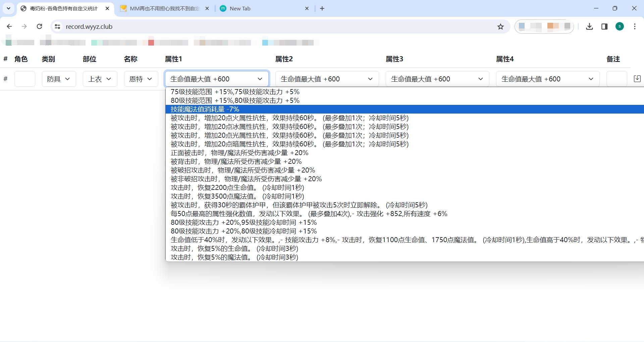644x342 pixels.
Task: Select 被攻击时增加20点暗属性抗性 option
Action: click(405, 144)
